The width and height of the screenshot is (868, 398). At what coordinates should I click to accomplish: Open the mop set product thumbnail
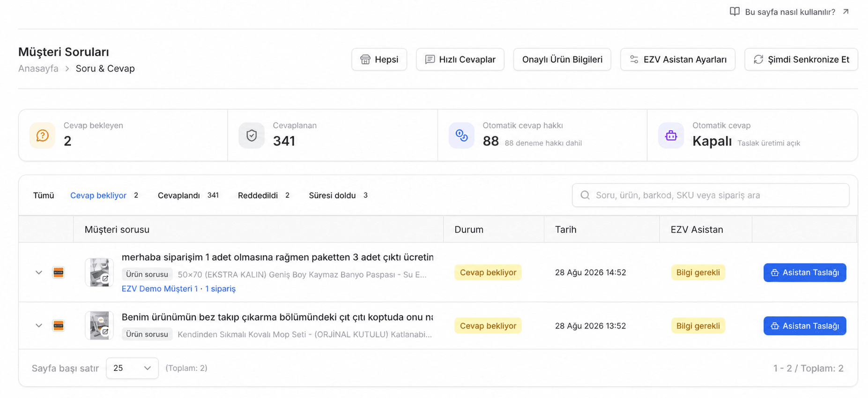(x=99, y=325)
